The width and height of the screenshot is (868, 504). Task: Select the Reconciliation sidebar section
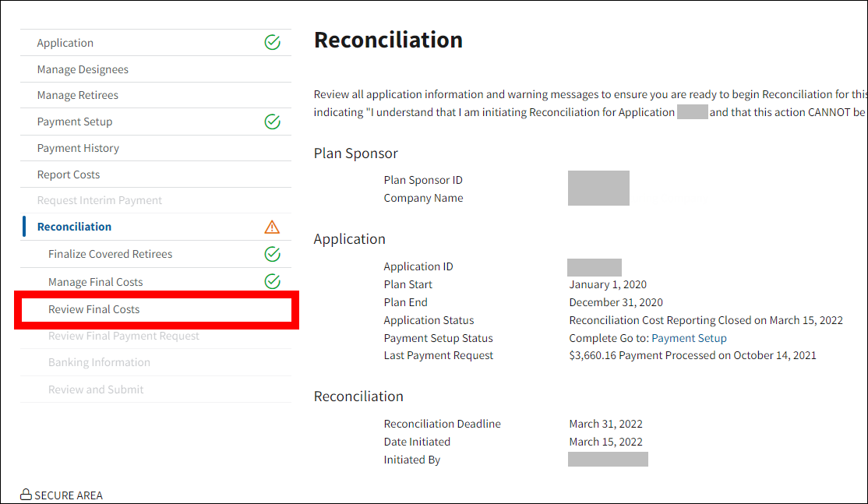(x=74, y=227)
